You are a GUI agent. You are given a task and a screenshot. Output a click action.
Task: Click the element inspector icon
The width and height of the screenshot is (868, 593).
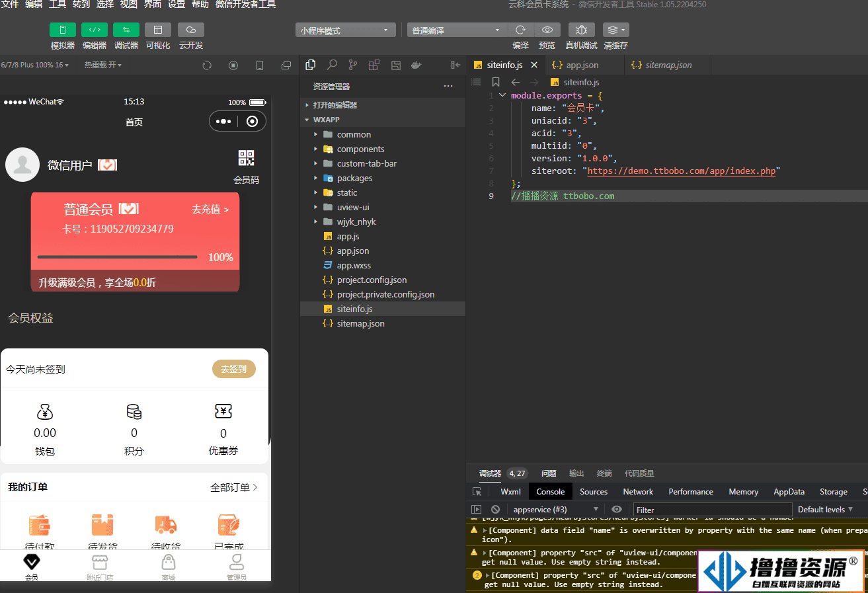477,491
